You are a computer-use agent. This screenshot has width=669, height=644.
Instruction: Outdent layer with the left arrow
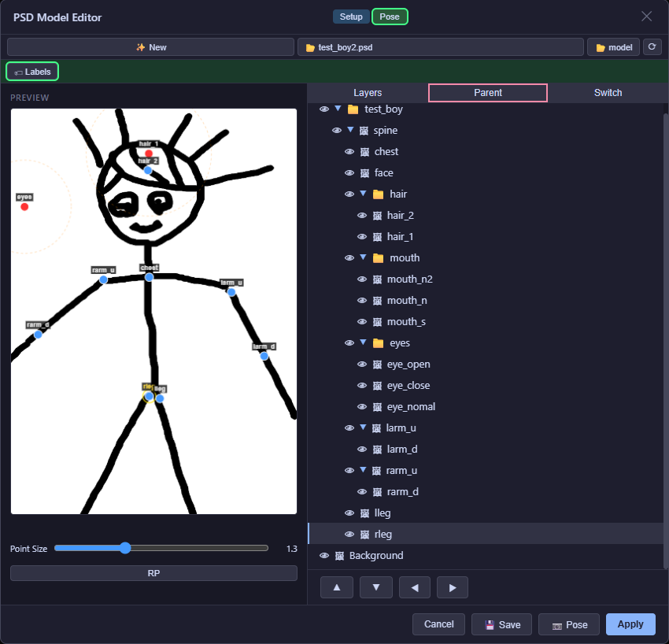coord(415,587)
